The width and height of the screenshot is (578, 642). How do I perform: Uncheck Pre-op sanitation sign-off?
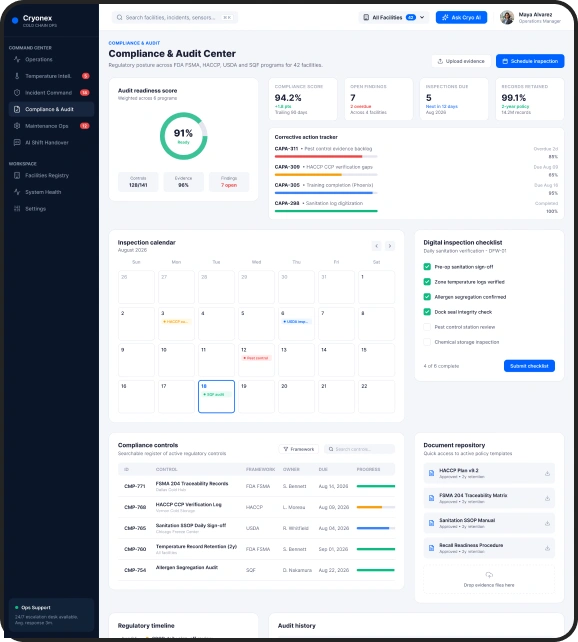point(427,267)
